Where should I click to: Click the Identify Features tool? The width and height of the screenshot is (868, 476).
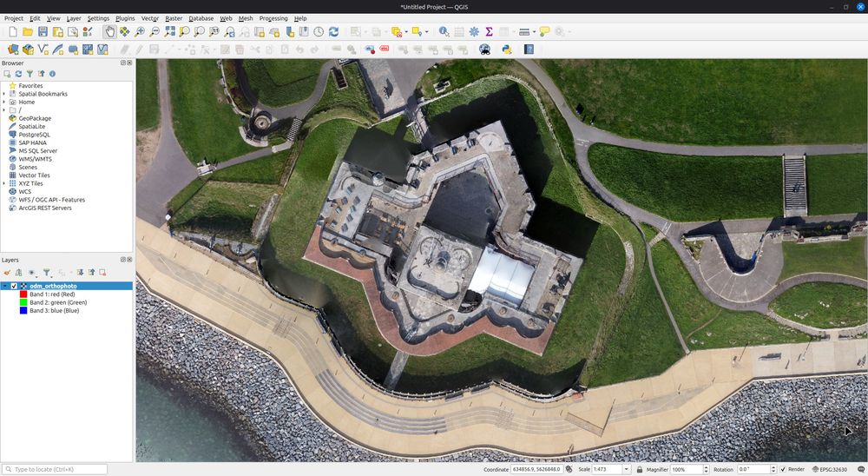tap(444, 32)
